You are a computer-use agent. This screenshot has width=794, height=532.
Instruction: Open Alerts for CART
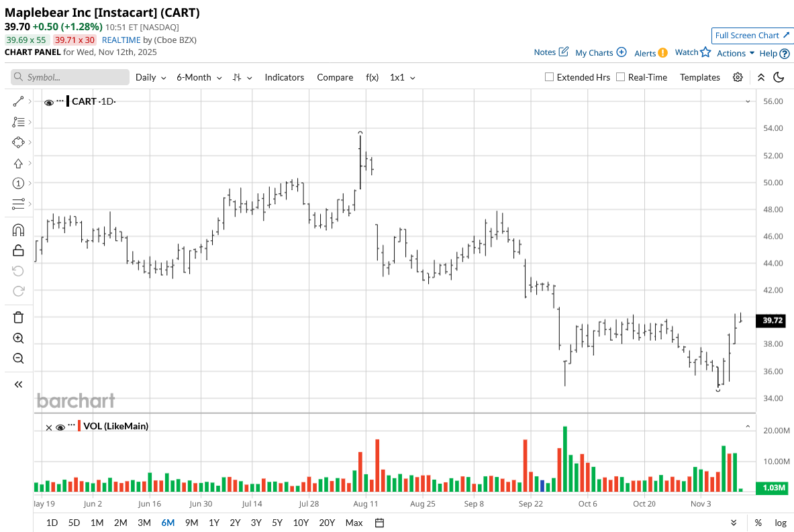651,53
